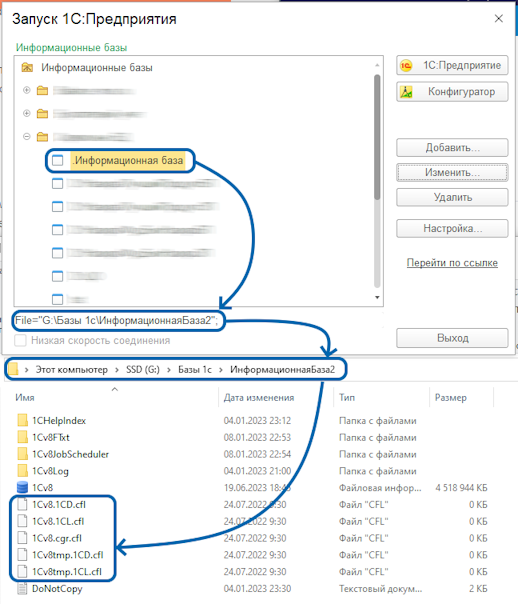Click Добавить... to add a base

452,148
